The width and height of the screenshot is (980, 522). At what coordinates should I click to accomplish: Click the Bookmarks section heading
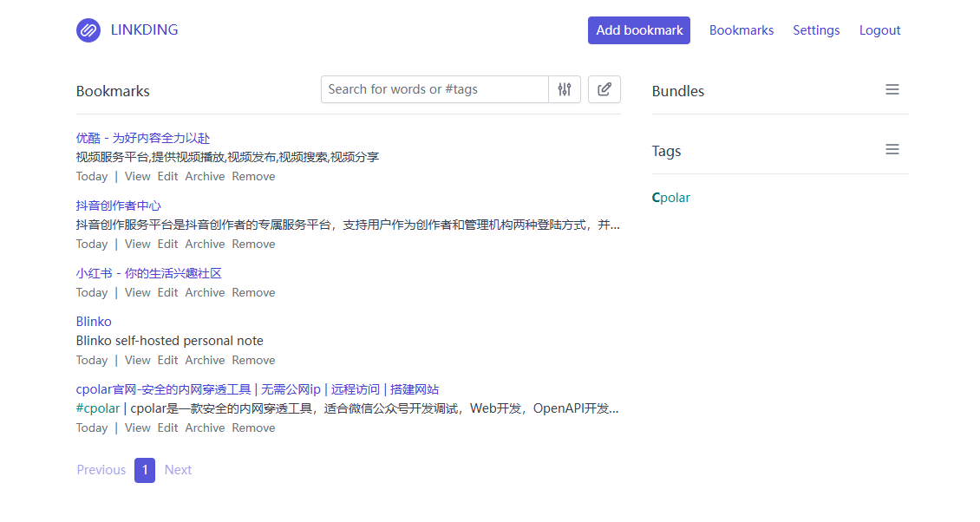coord(113,91)
